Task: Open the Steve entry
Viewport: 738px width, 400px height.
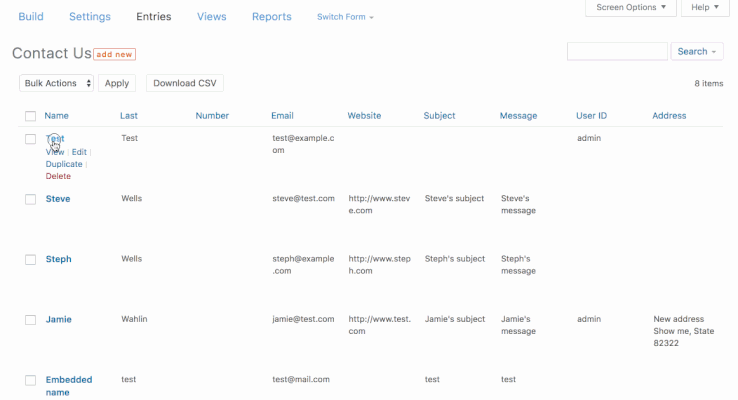Action: [58, 199]
